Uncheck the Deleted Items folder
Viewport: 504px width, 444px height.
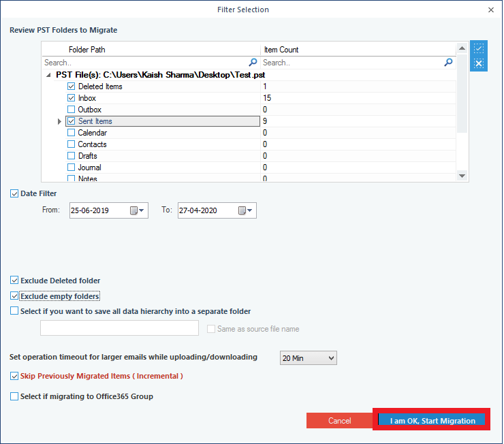tap(71, 86)
